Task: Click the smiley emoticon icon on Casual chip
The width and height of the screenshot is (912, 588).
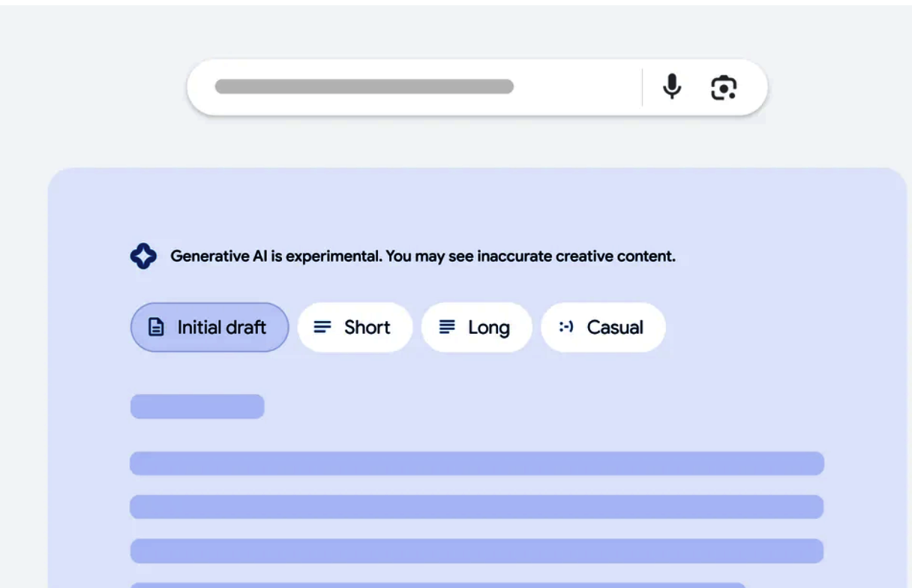Action: [566, 327]
